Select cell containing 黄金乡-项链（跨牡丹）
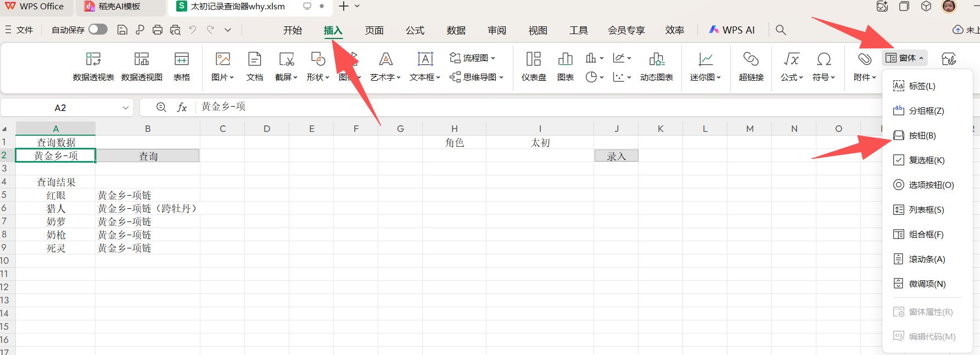This screenshot has height=355, width=980. click(147, 208)
